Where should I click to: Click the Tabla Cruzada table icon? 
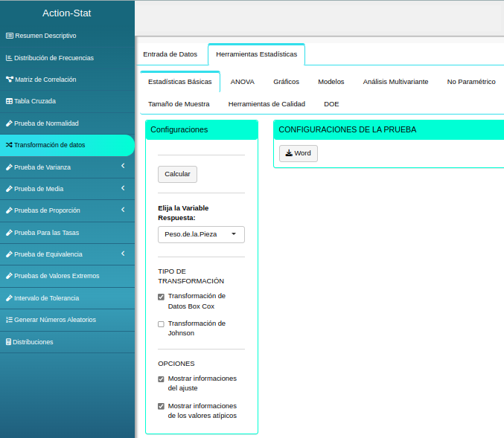(x=9, y=101)
